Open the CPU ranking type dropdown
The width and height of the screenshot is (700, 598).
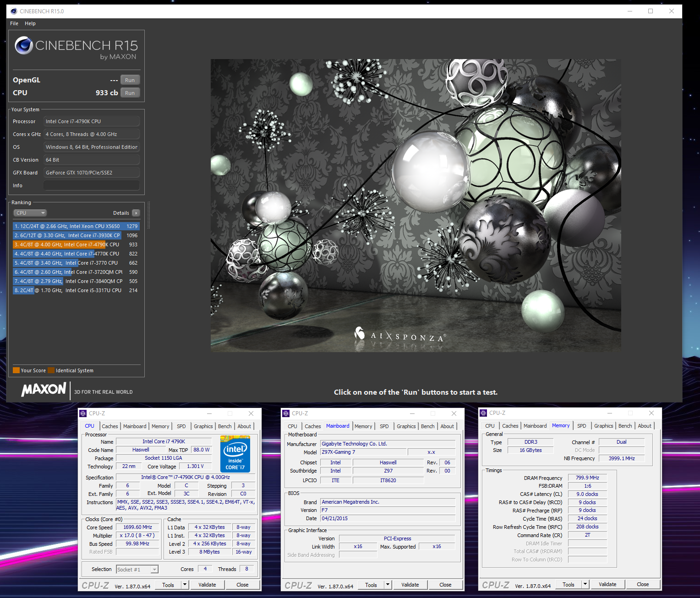click(30, 213)
